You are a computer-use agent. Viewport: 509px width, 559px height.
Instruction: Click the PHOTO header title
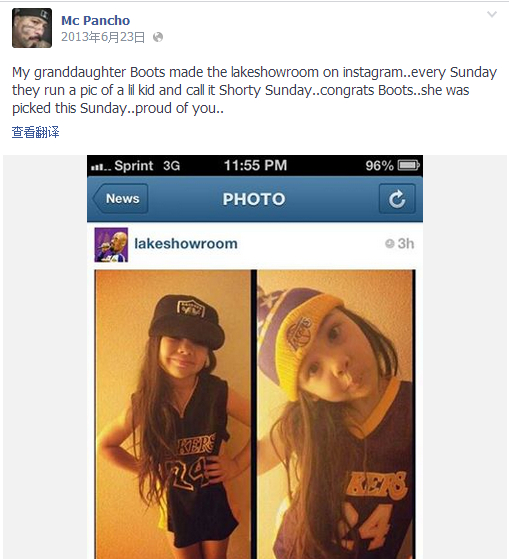point(254,199)
